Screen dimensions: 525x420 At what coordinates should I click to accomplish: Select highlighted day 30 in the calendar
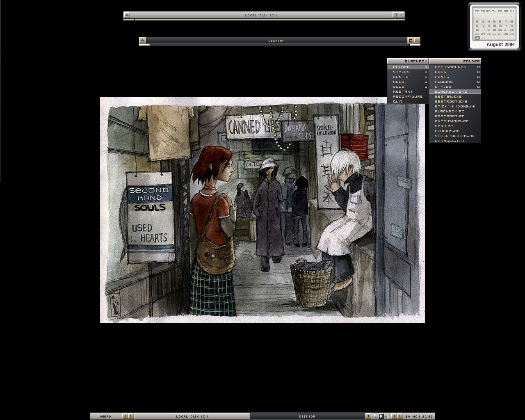(477, 38)
